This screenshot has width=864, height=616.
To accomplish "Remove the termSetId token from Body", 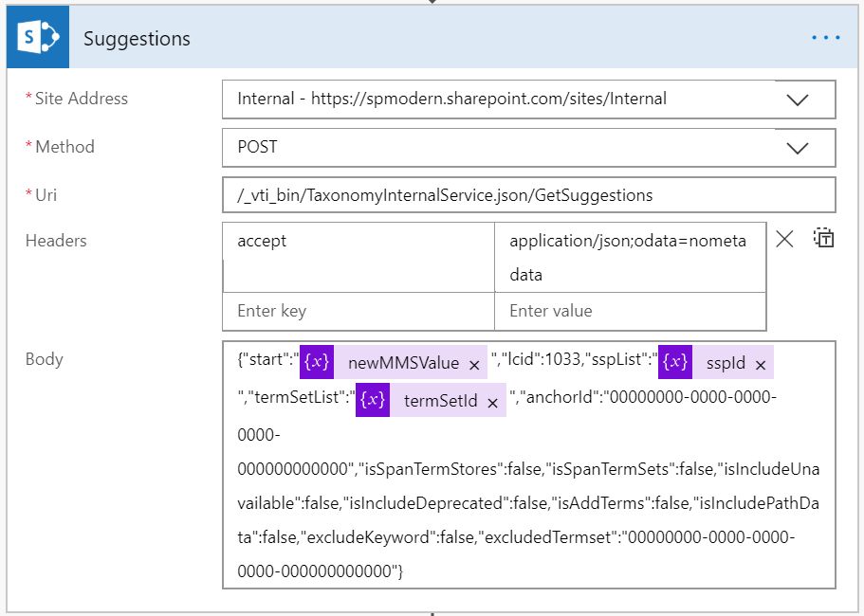I will tap(492, 403).
